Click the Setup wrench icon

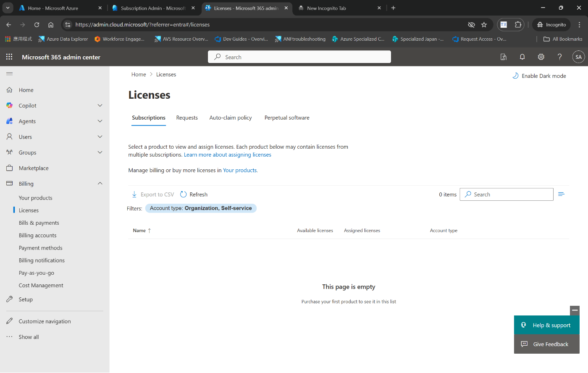[9, 299]
